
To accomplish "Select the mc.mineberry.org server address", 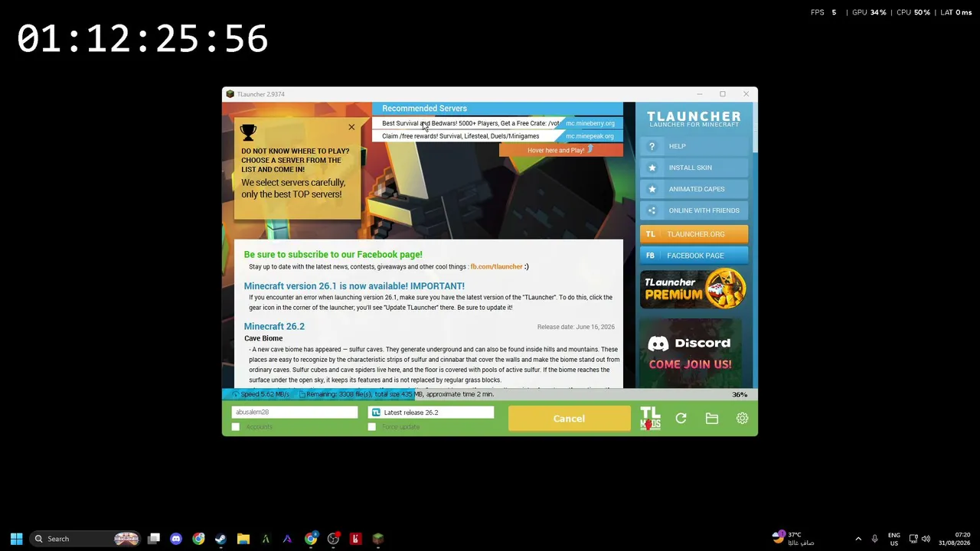I will tap(590, 123).
